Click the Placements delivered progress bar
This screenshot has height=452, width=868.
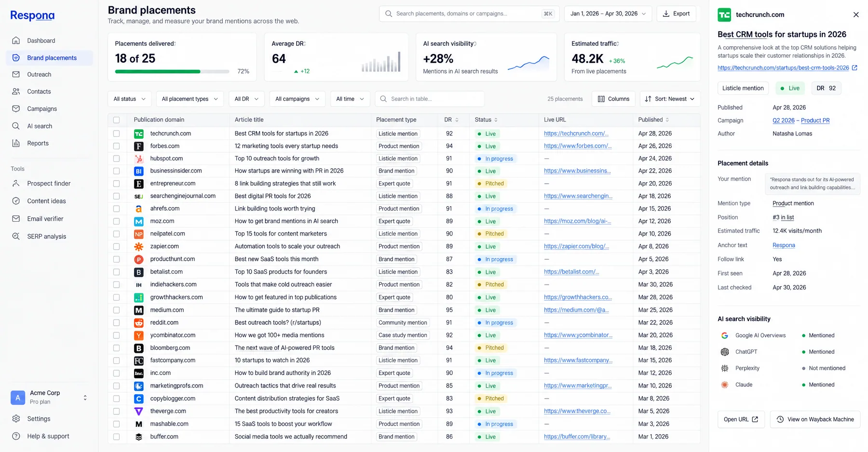tap(172, 72)
